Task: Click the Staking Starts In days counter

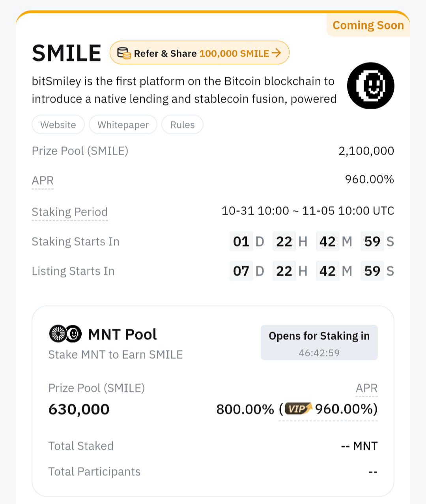Action: click(x=241, y=242)
